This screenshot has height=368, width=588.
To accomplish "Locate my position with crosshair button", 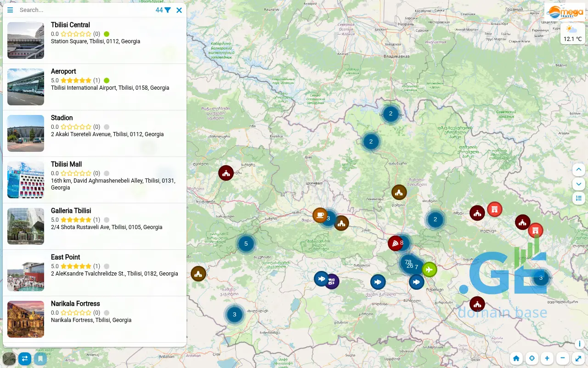I will pos(532,358).
